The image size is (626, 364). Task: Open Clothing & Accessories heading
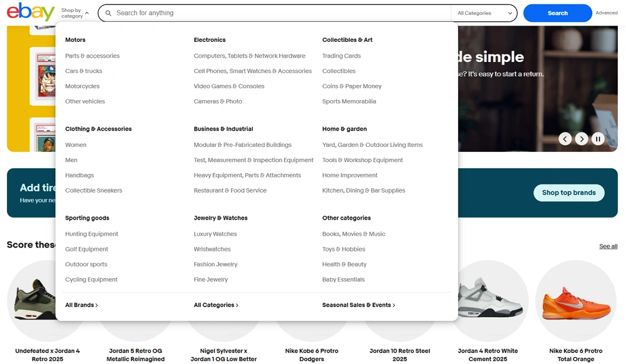[98, 129]
